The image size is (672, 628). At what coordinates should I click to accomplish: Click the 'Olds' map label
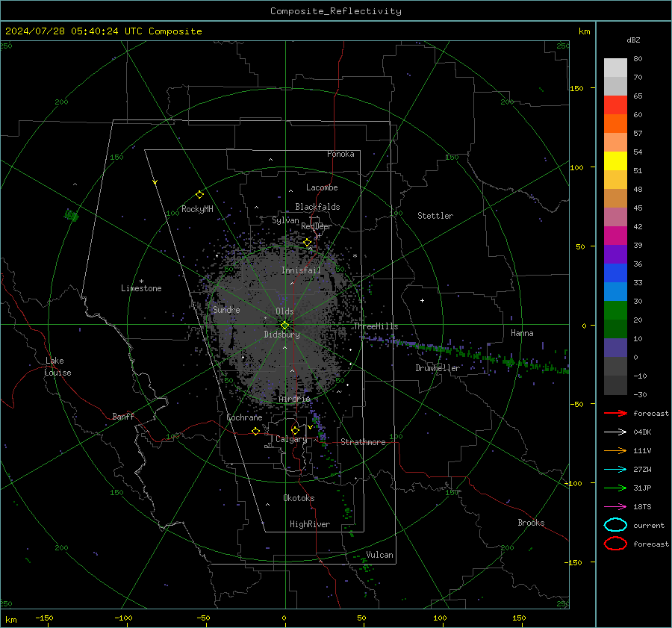pos(284,311)
